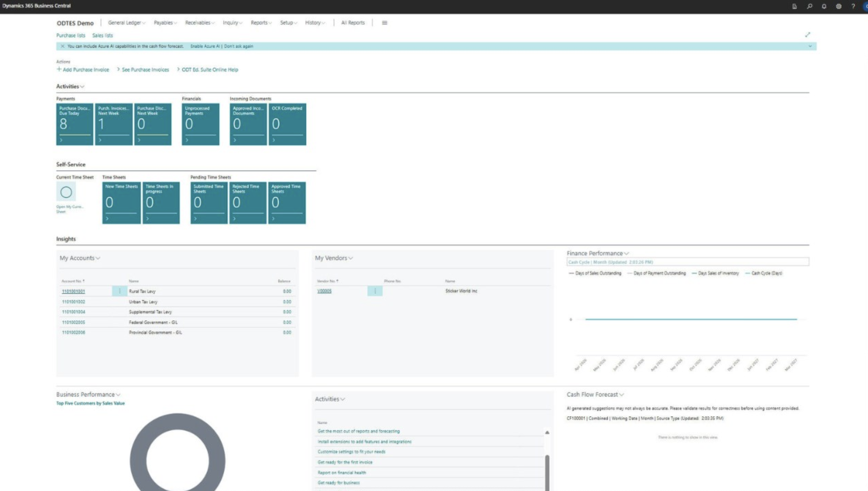The height and width of the screenshot is (491, 868).
Task: Open account 1101001001 link
Action: click(x=73, y=291)
